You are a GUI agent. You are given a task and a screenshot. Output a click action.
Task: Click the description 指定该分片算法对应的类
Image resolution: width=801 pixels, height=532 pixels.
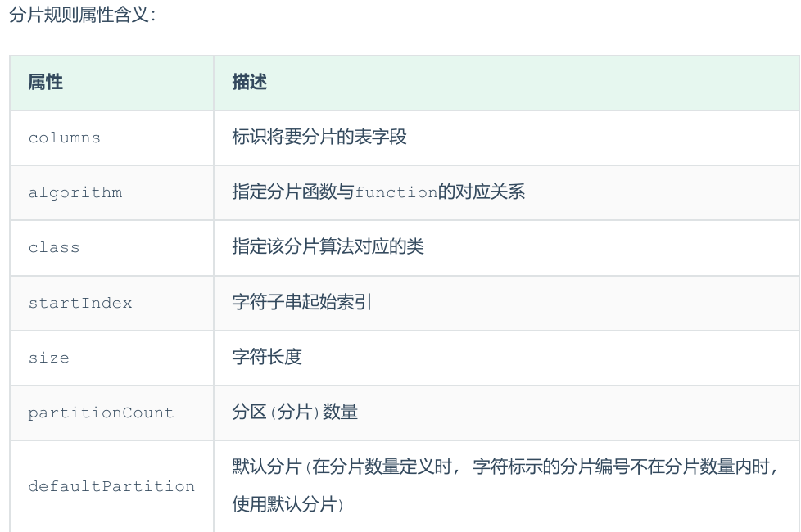click(328, 247)
